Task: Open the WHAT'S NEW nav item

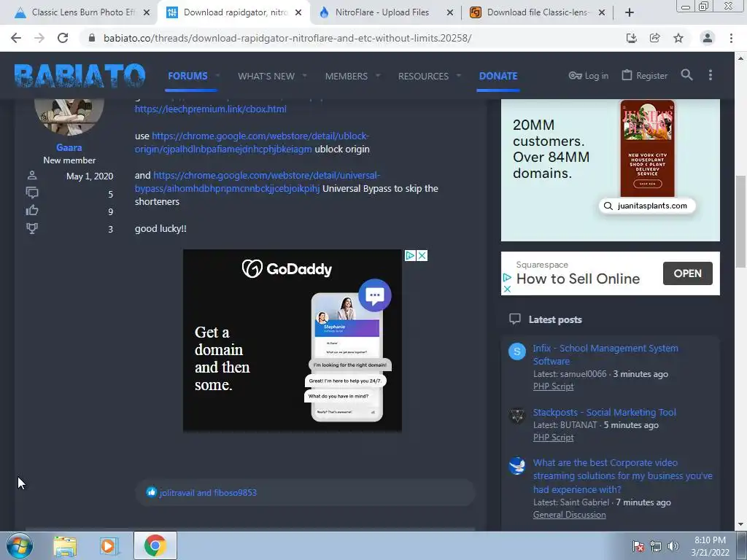Action: pyautogui.click(x=266, y=76)
